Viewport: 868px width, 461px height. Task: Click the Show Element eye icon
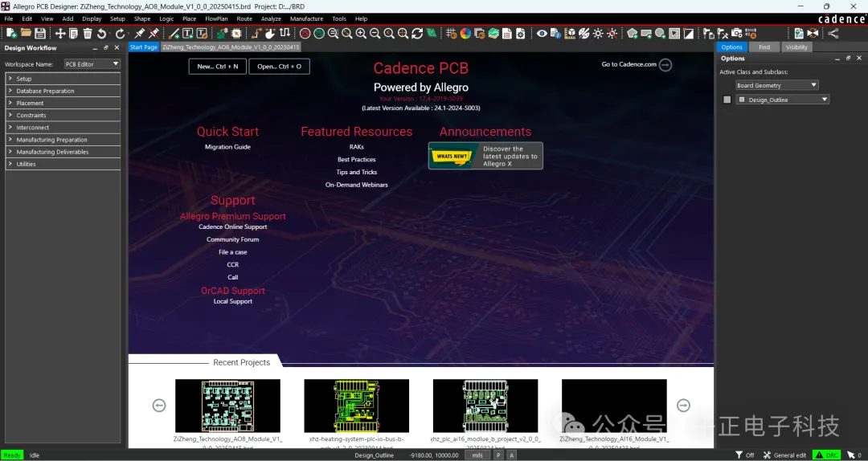click(542, 33)
